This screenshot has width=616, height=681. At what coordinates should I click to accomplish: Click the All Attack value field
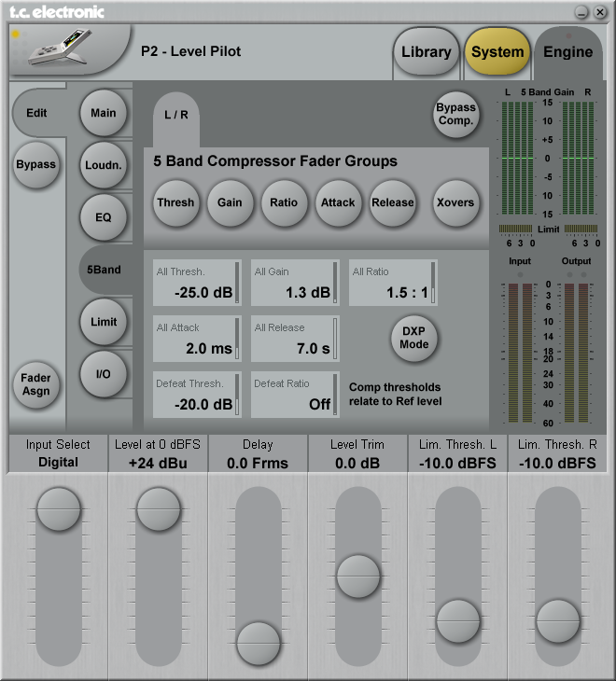click(x=197, y=339)
